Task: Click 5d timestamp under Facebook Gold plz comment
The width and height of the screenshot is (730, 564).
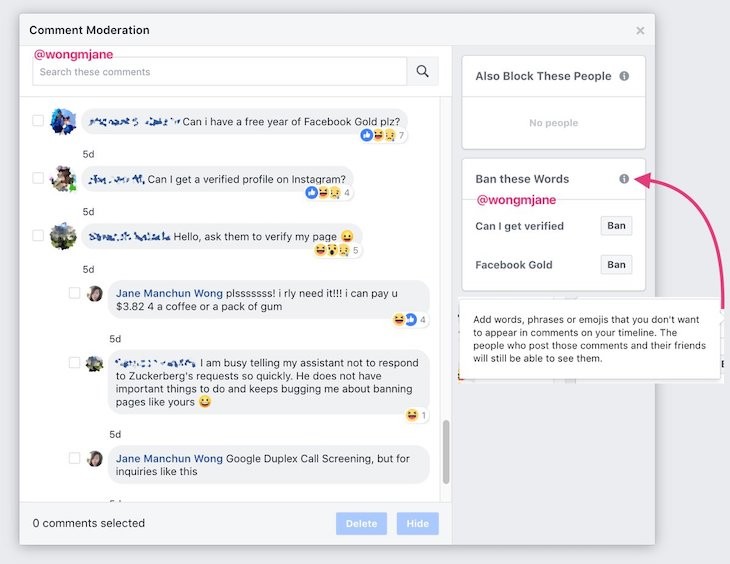Action: pos(88,154)
